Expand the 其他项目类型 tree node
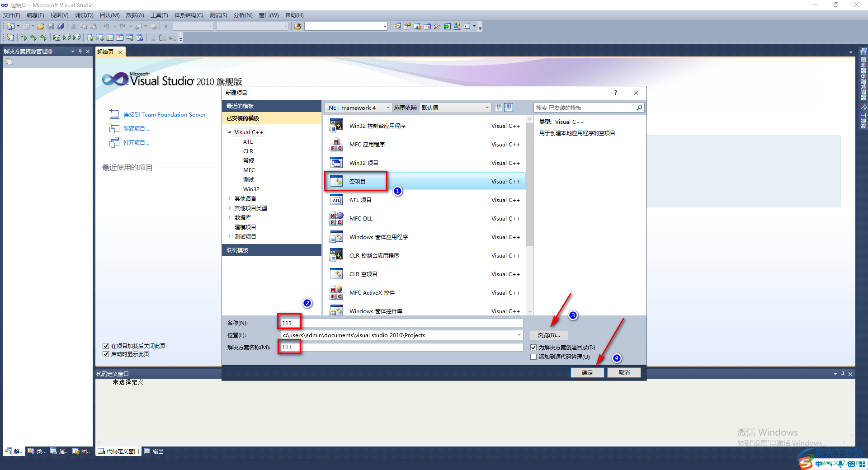 tap(230, 208)
